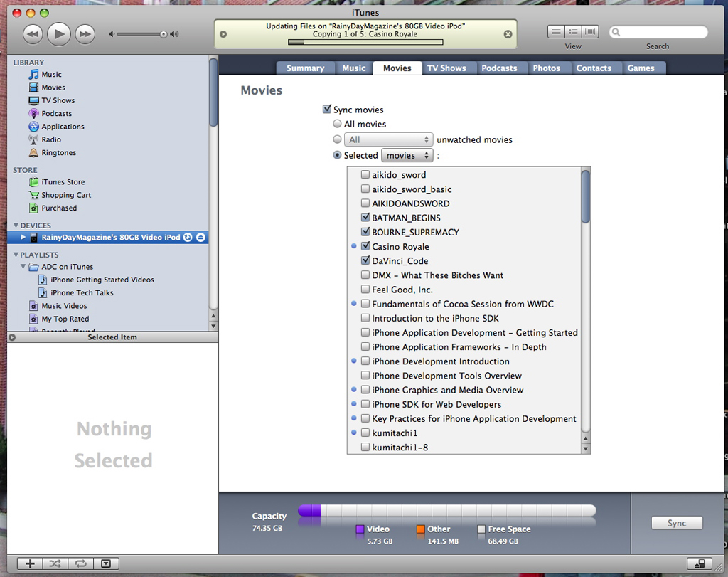Click the Search field

pos(658,32)
